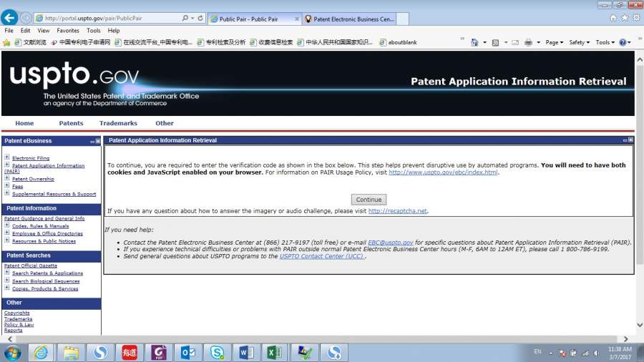Open the Safety dropdown in command bar
Screen dimensions: 644x362
[579, 42]
